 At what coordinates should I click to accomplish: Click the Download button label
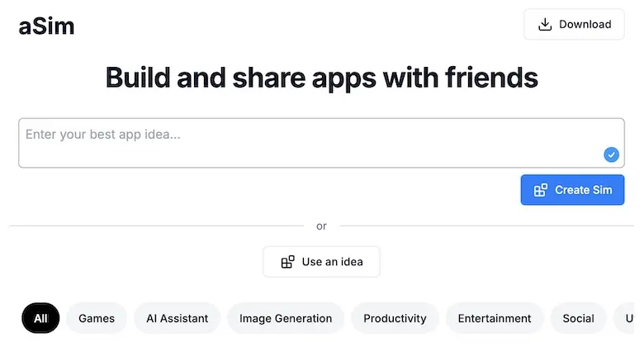[585, 24]
